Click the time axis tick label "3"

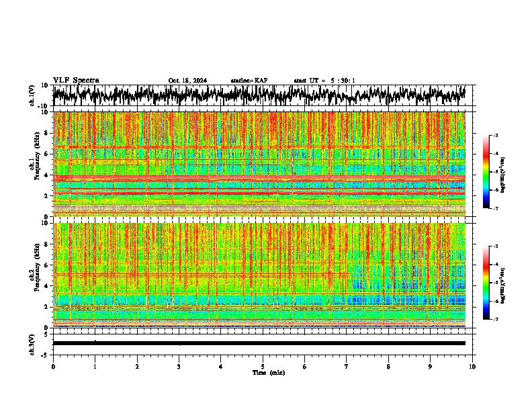179,367
